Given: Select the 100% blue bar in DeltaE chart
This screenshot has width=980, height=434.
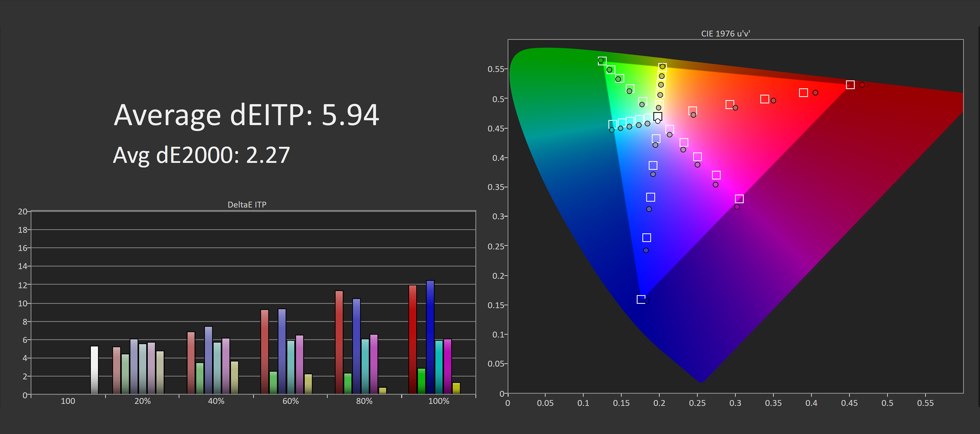Looking at the screenshot, I should (x=430, y=337).
